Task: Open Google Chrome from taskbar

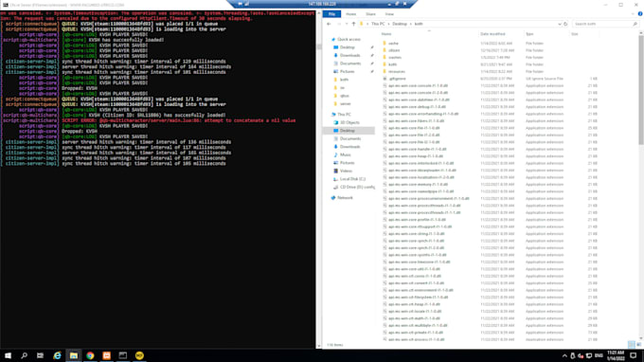Action: (x=90, y=355)
